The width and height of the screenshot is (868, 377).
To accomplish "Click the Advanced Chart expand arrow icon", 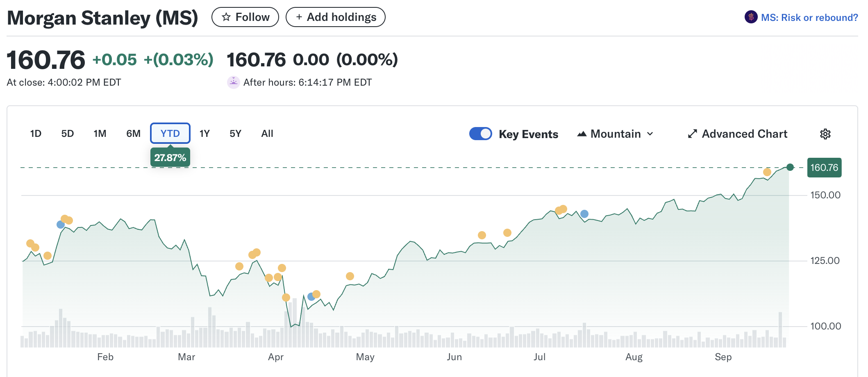I will [692, 134].
